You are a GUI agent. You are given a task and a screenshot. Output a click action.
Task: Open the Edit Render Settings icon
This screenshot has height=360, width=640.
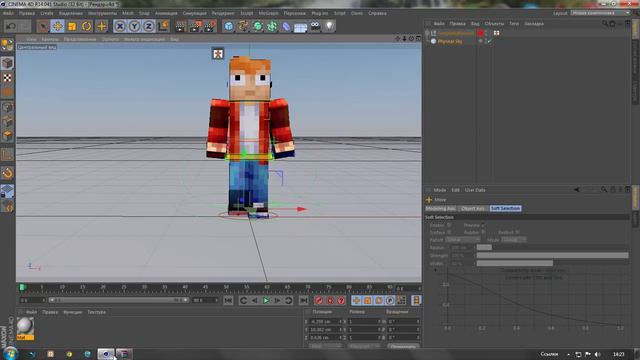210,27
